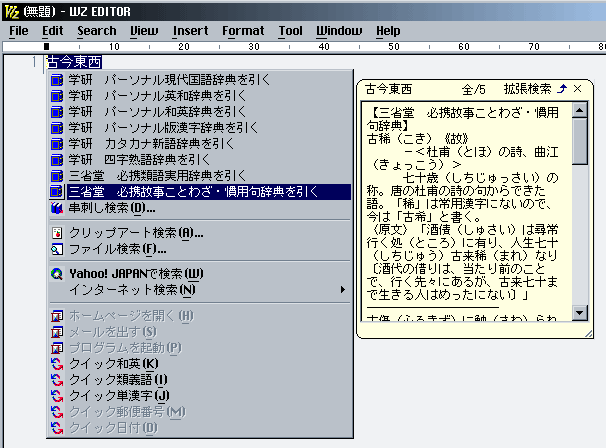Screen dimensions: 606x448
Task: Select Yahoo! JAPANで検索(W)
Action: tap(200, 274)
